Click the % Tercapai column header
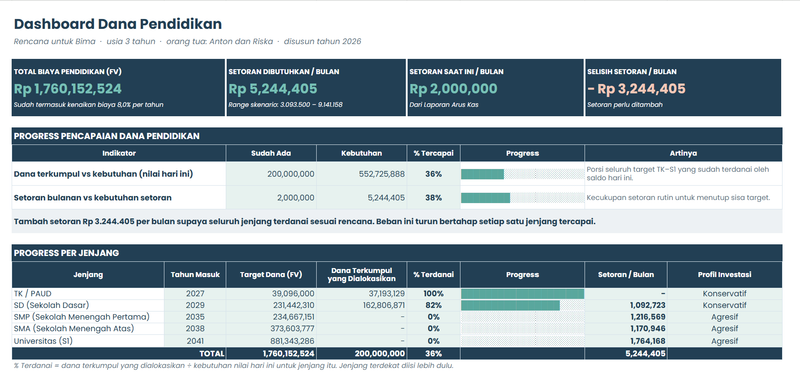Image resolution: width=800 pixels, height=374 pixels. (434, 153)
